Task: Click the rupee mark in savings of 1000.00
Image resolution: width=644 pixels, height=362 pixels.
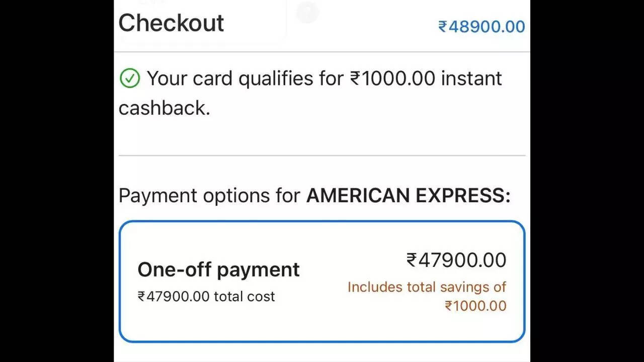Action: click(x=449, y=306)
